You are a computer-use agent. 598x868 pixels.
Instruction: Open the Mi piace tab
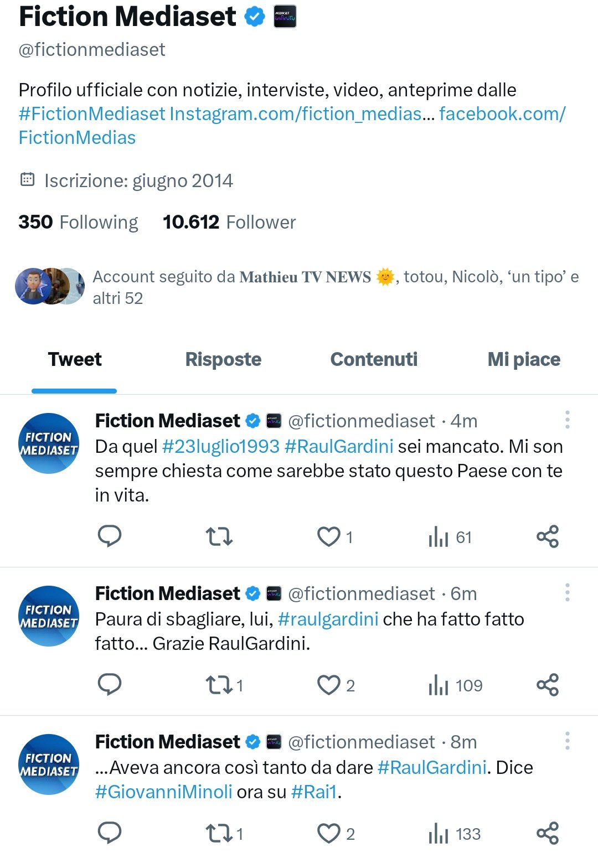pos(524,359)
